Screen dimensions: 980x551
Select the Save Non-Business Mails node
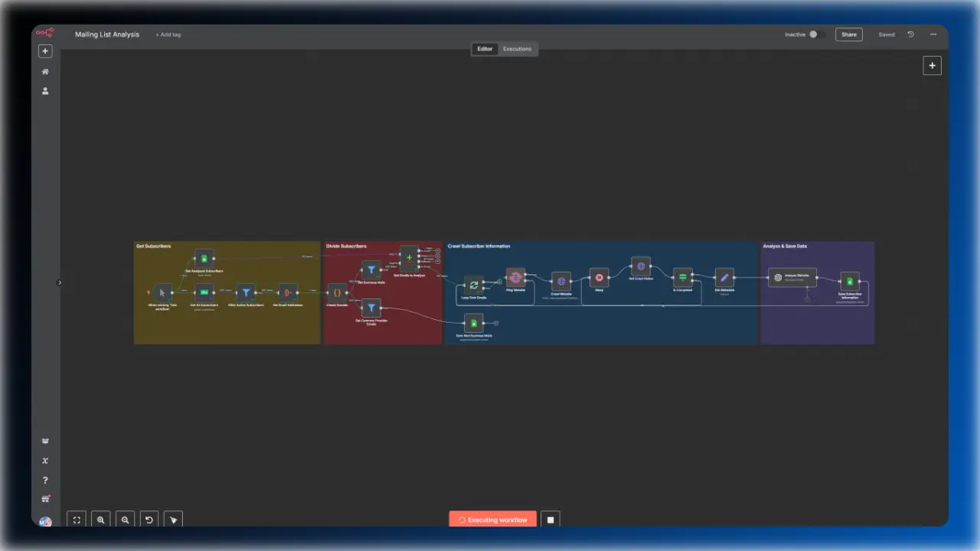(474, 323)
